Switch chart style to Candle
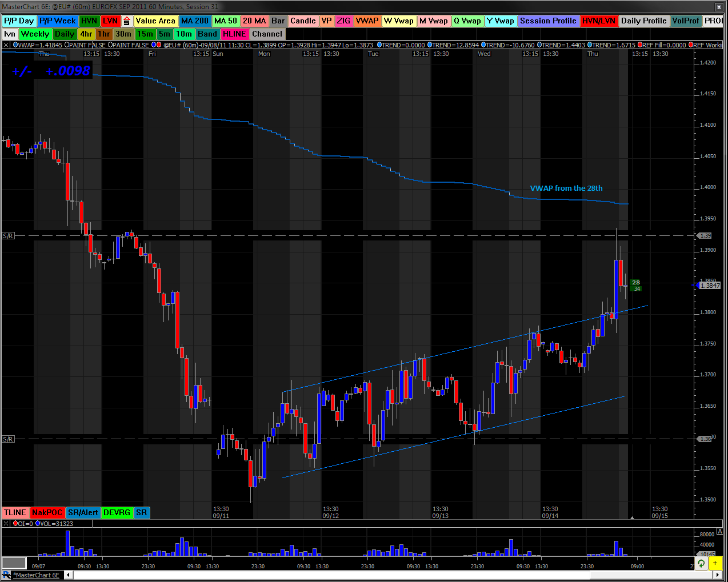This screenshot has height=582, width=728. 303,21
